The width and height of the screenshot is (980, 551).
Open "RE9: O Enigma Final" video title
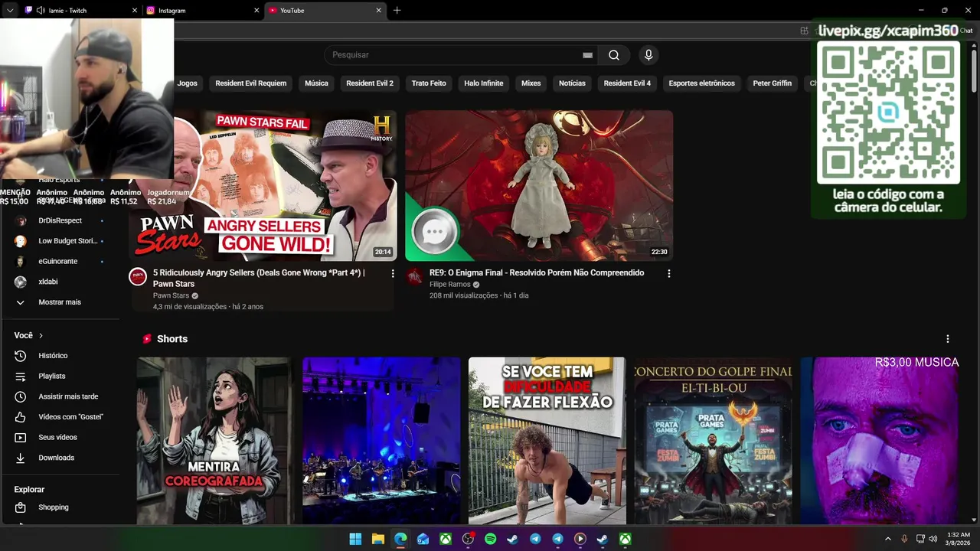point(537,273)
